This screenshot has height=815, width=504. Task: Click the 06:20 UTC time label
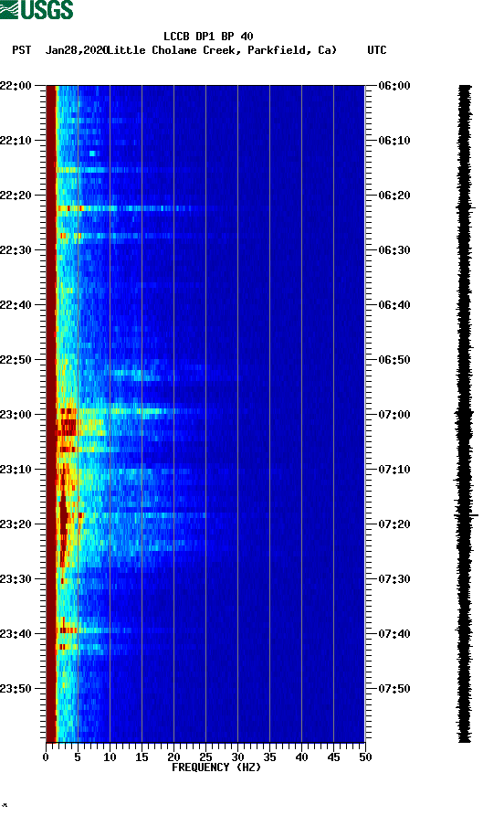pyautogui.click(x=394, y=196)
